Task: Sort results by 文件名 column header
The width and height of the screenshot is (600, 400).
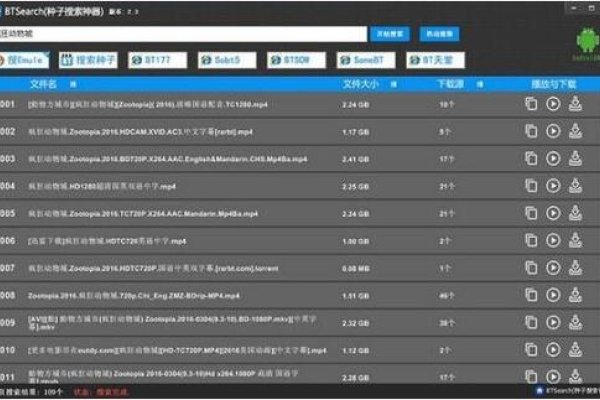Action: tap(43, 83)
